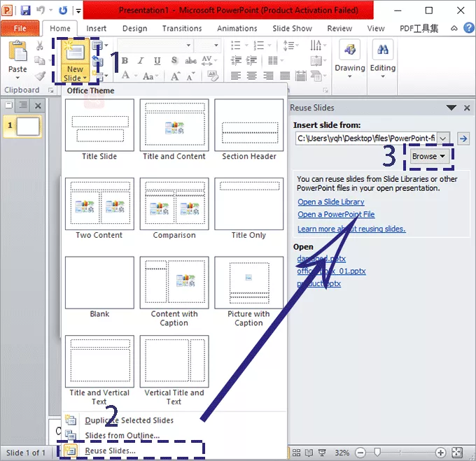
Task: Switch to the Slide Show tab
Action: tap(292, 28)
